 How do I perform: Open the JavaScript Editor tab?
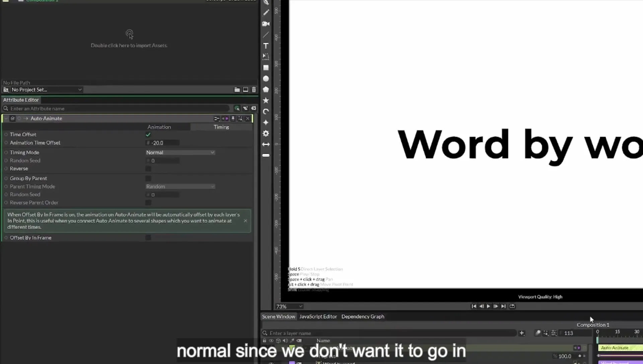pyautogui.click(x=318, y=316)
